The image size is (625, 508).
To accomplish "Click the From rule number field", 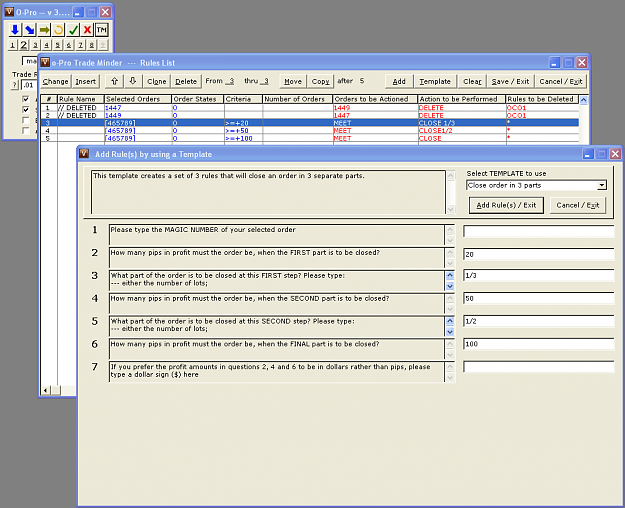I will pyautogui.click(x=230, y=81).
